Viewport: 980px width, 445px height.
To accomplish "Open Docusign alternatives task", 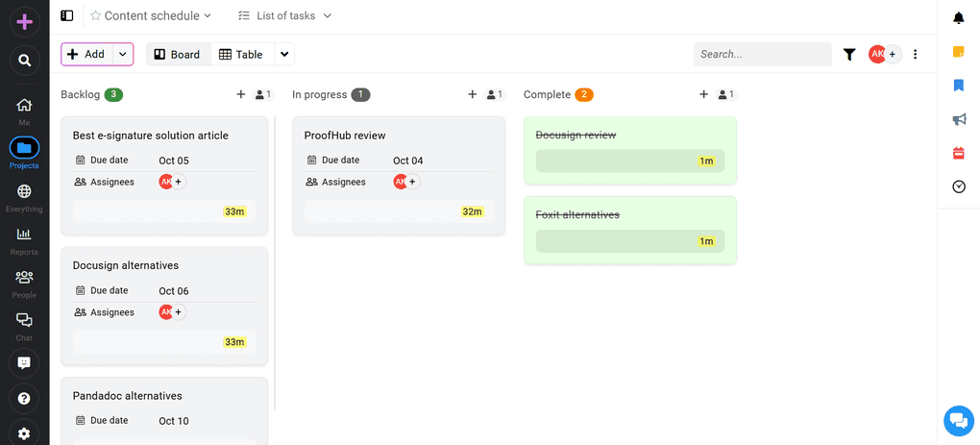I will 126,265.
